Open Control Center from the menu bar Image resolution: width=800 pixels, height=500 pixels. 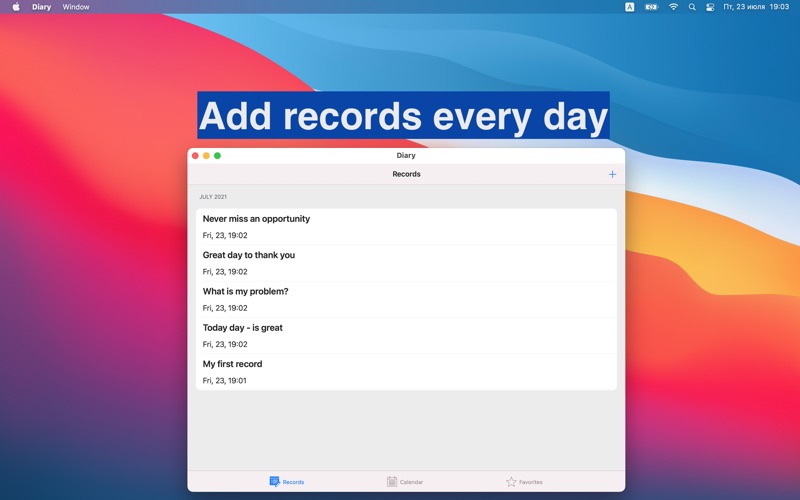point(710,7)
